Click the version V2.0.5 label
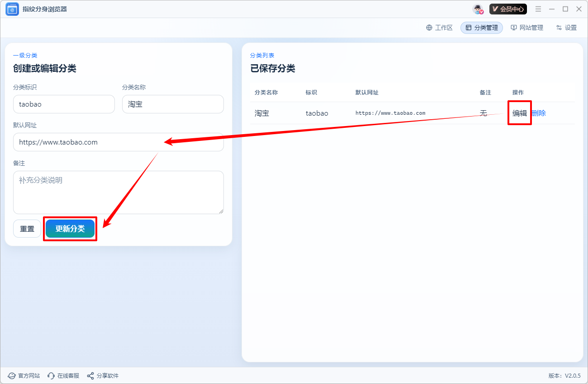Image resolution: width=588 pixels, height=384 pixels. coord(564,376)
